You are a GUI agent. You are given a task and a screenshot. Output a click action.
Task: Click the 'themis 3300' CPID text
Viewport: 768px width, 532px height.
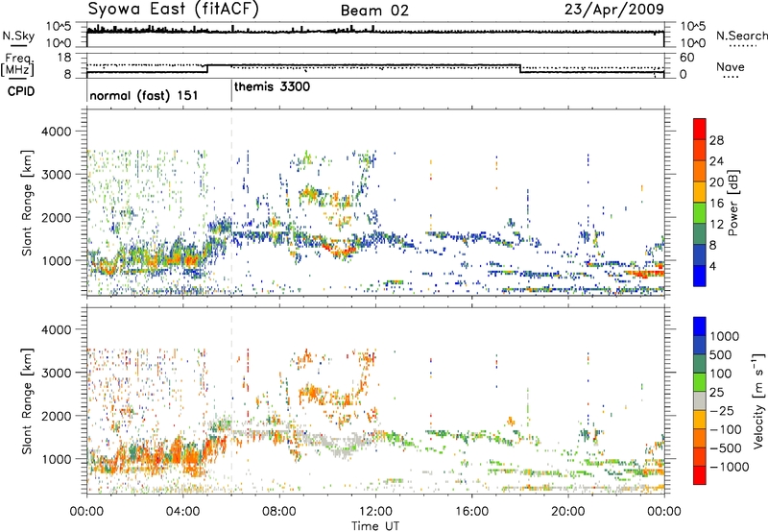[x=272, y=87]
